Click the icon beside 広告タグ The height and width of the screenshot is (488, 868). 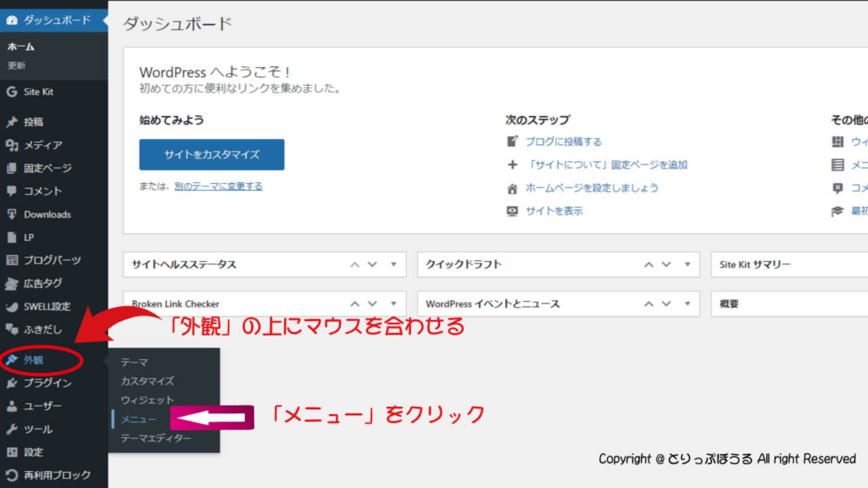tap(12, 283)
